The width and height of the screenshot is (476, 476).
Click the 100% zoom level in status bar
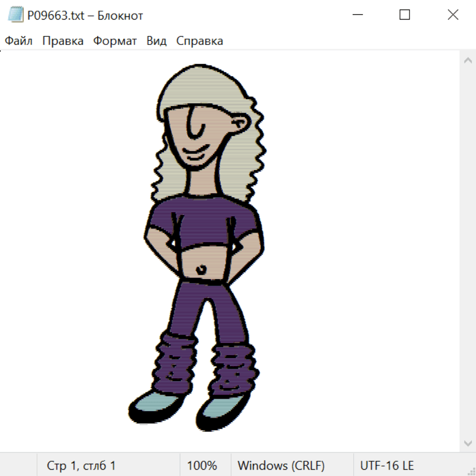click(x=202, y=465)
